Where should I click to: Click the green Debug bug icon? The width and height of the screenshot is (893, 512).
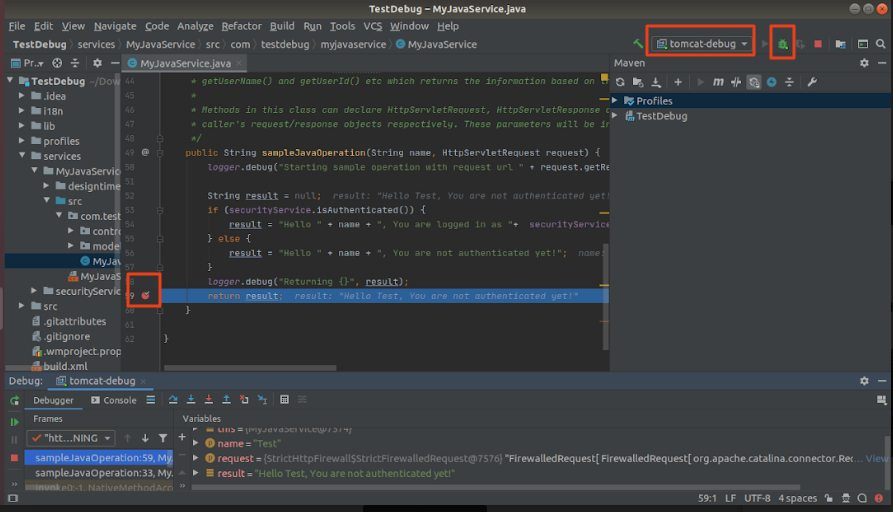(783, 44)
